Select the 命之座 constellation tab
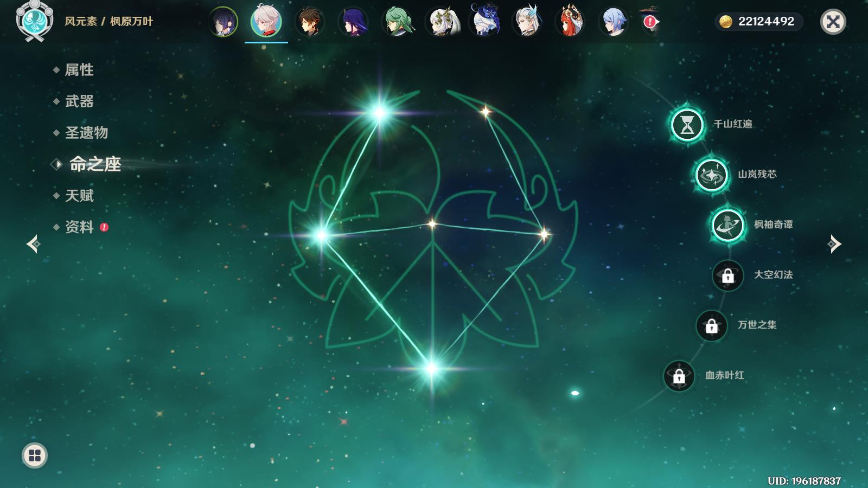This screenshot has height=488, width=868. click(95, 164)
